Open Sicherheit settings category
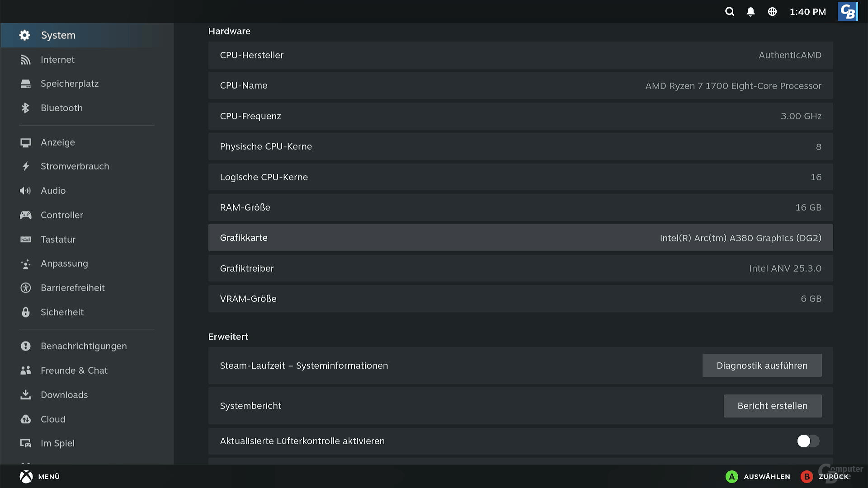Viewport: 868px width, 488px height. point(87,312)
